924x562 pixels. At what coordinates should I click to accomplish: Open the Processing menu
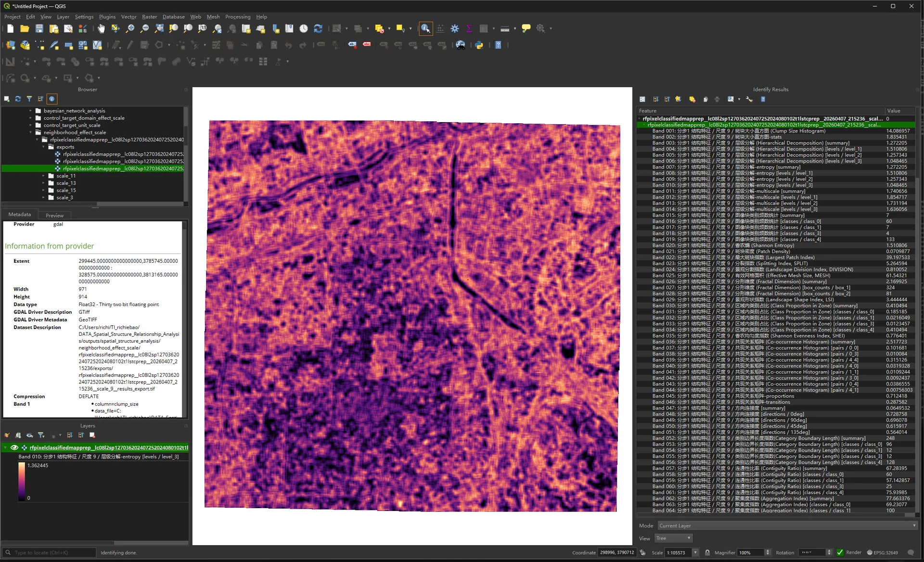[238, 17]
